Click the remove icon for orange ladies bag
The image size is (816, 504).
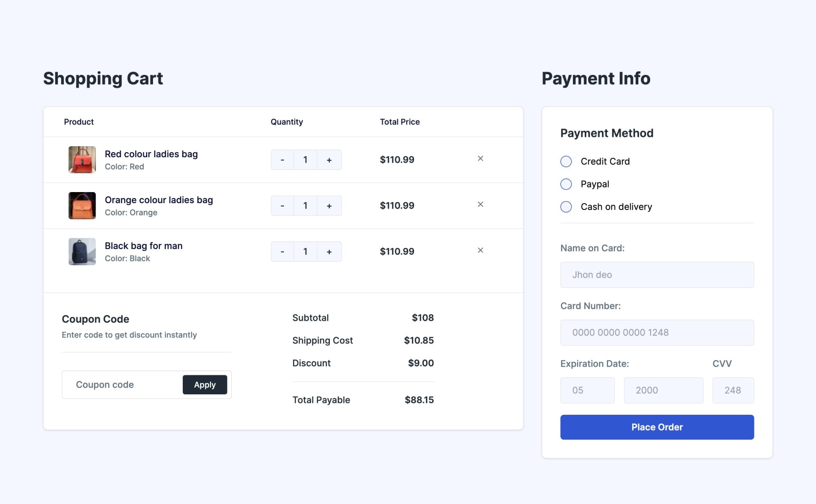pyautogui.click(x=480, y=204)
